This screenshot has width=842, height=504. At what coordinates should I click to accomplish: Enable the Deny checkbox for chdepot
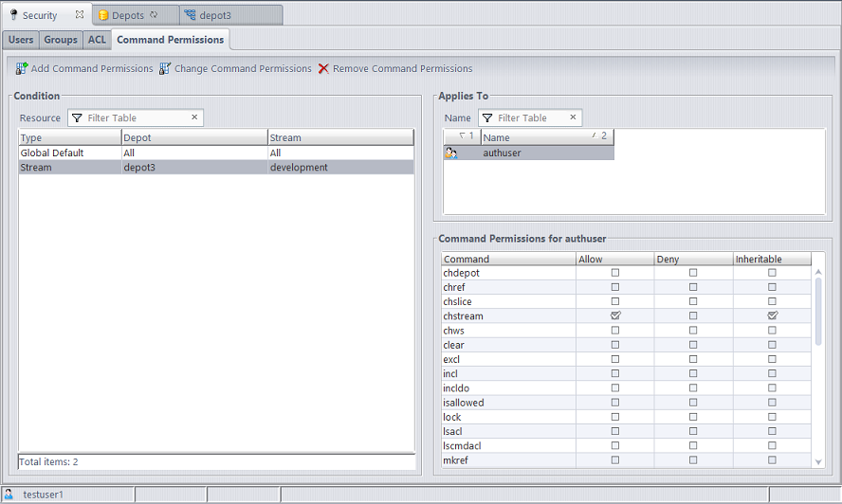coord(693,273)
